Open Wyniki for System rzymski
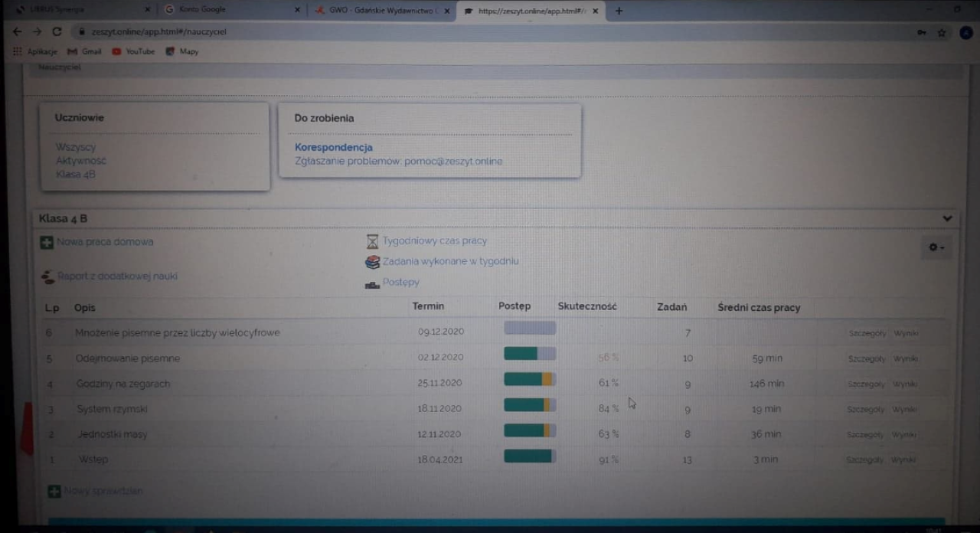The image size is (980, 533). click(904, 410)
